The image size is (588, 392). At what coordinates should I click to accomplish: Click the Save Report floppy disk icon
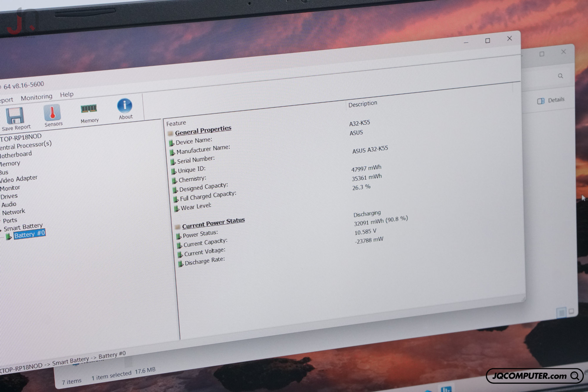point(15,116)
